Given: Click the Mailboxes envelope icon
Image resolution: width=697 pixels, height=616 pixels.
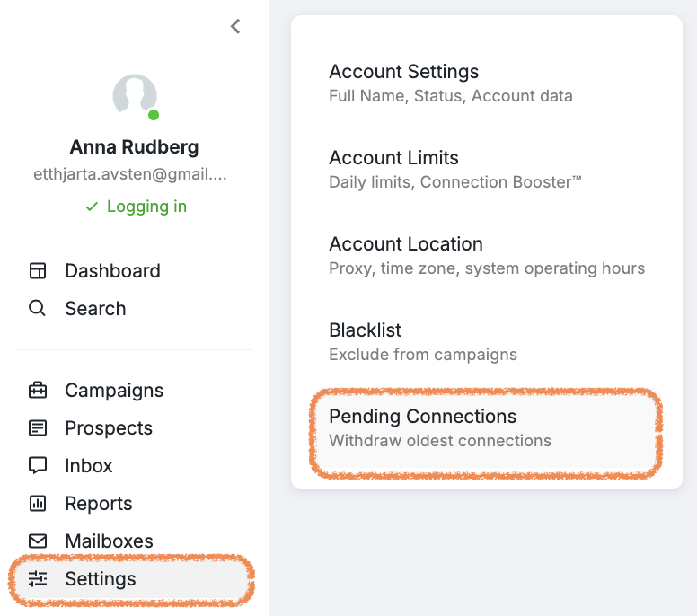Looking at the screenshot, I should (x=38, y=541).
